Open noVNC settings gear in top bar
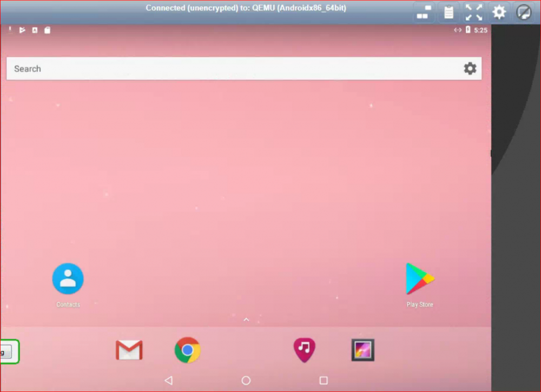 pyautogui.click(x=499, y=12)
